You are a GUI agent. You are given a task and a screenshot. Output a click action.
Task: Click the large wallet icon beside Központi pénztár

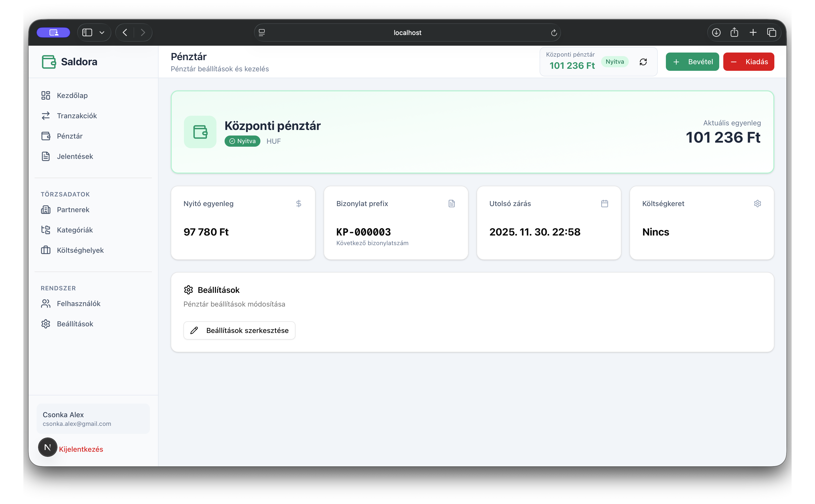pos(200,132)
